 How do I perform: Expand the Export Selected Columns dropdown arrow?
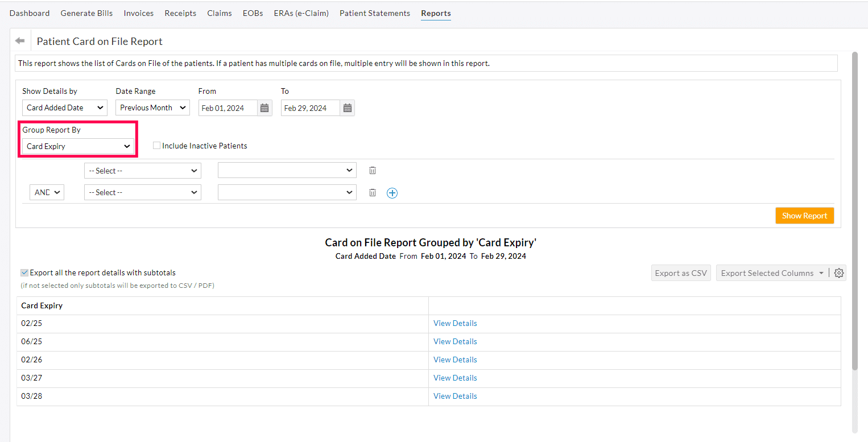821,272
